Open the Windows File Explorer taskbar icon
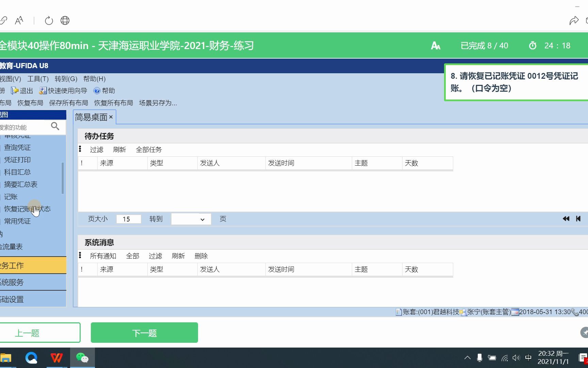The height and width of the screenshot is (368, 588). coord(6,358)
